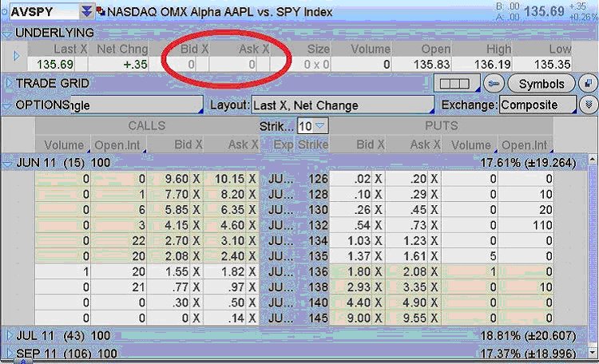Click the calls Open.Int column header
The image size is (599, 364).
coord(119,145)
